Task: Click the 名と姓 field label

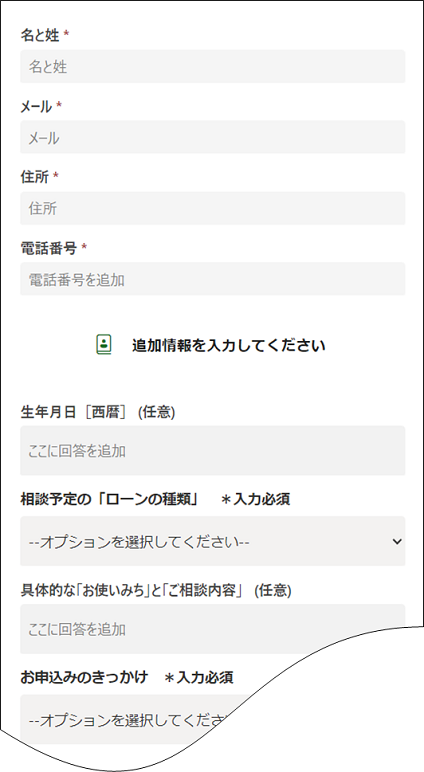Action: tap(40, 35)
